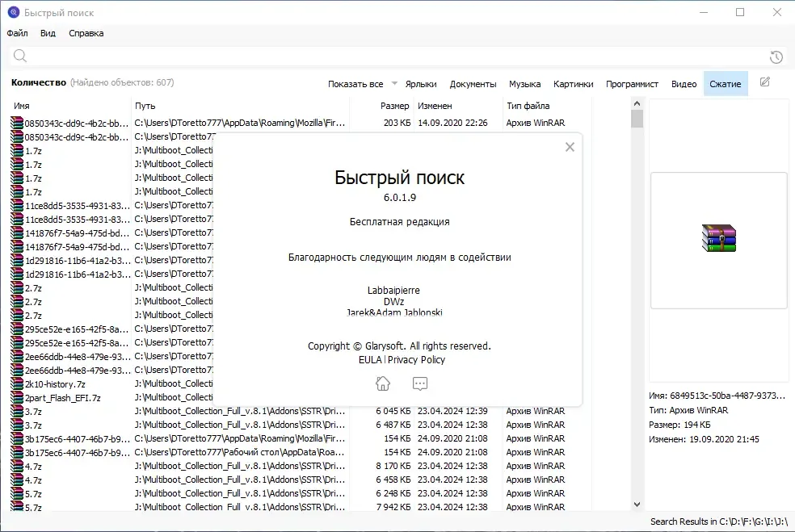Click the search magnifier icon

pyautogui.click(x=19, y=56)
